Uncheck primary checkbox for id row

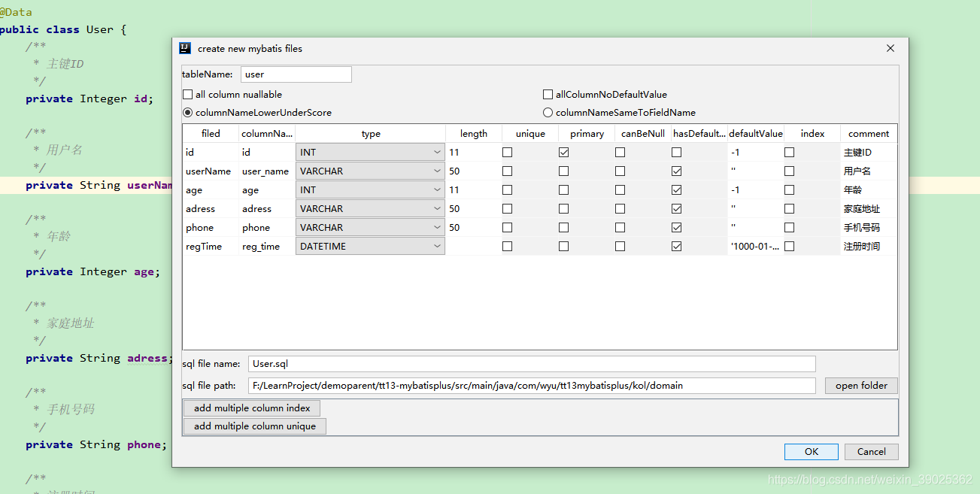coord(563,153)
